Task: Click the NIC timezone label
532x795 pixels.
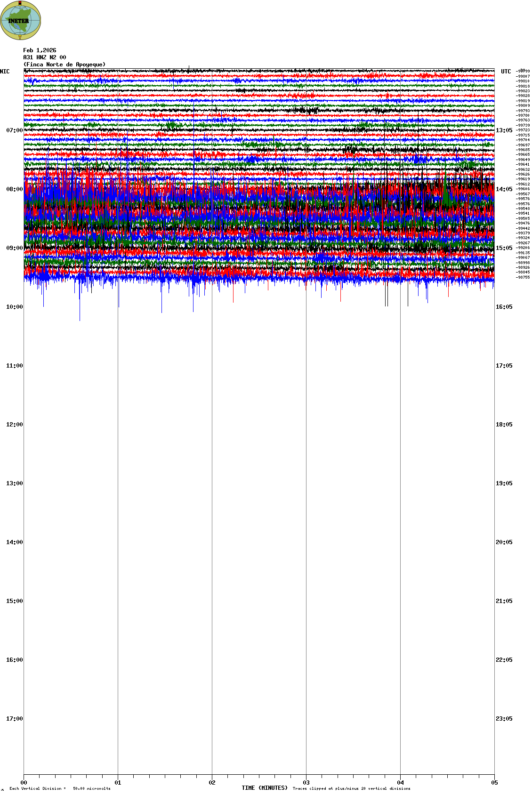Action: [5, 72]
